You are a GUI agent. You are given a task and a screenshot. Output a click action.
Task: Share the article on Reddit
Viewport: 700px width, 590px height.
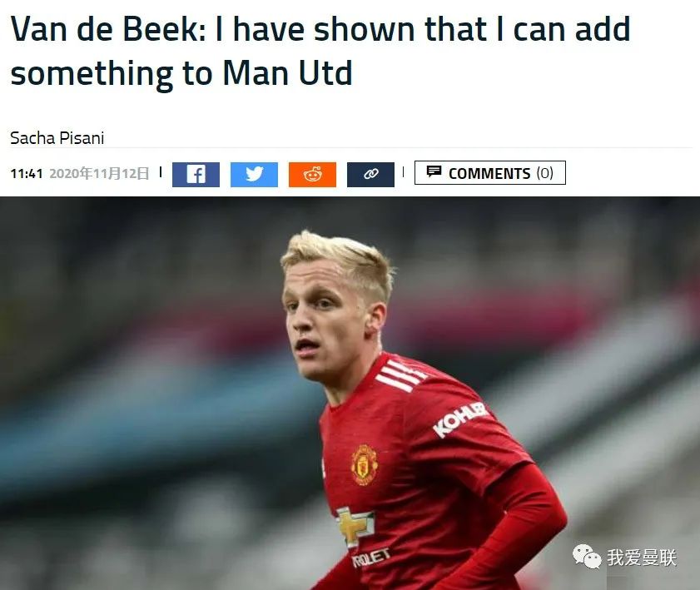[x=312, y=175]
